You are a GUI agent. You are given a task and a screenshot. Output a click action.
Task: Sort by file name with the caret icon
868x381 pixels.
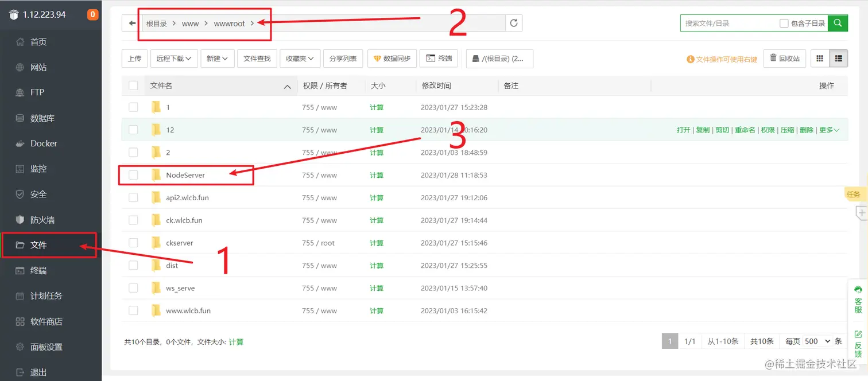click(x=287, y=87)
